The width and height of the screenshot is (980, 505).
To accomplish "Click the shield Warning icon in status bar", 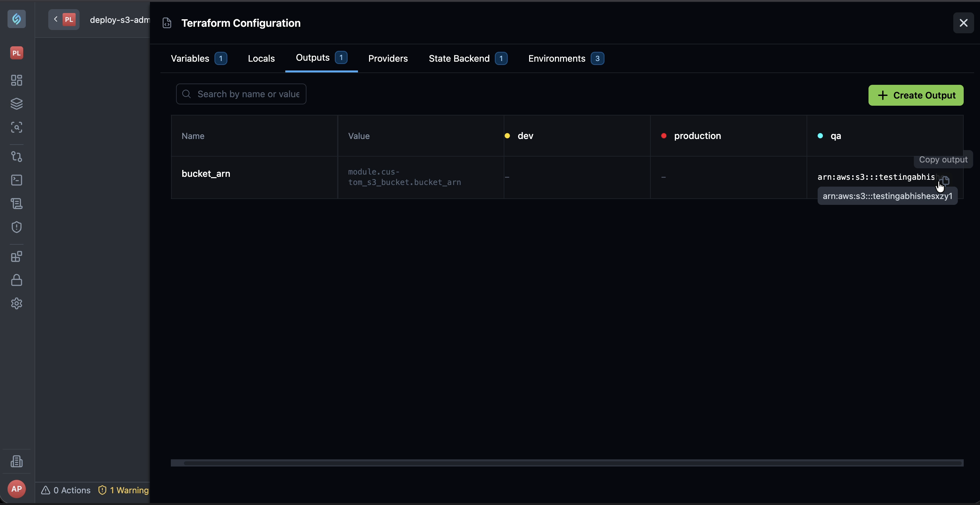I will (x=102, y=490).
